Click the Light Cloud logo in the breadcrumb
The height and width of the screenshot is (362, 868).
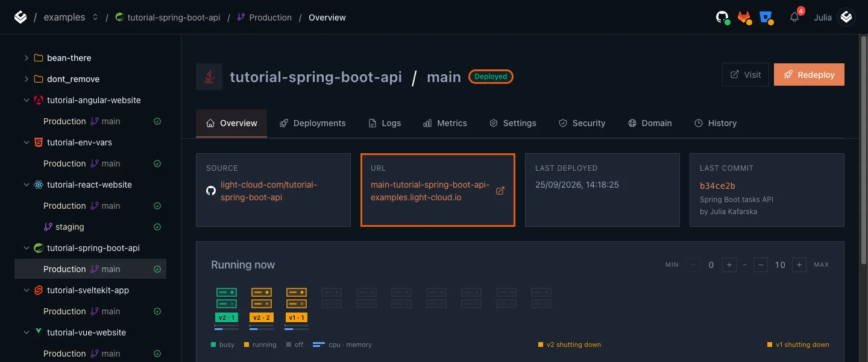point(20,17)
